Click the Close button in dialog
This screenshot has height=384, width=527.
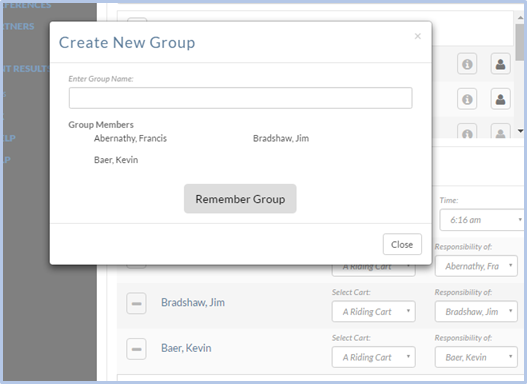[402, 244]
